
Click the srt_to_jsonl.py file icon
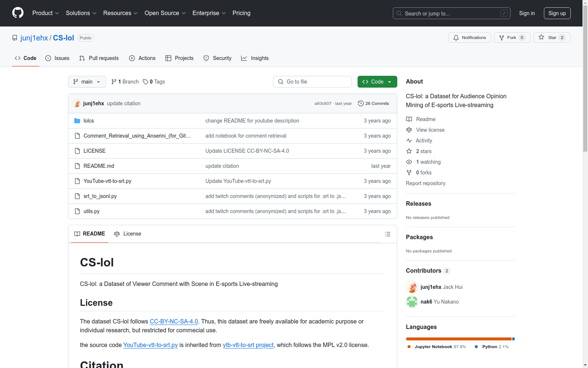[x=77, y=196]
